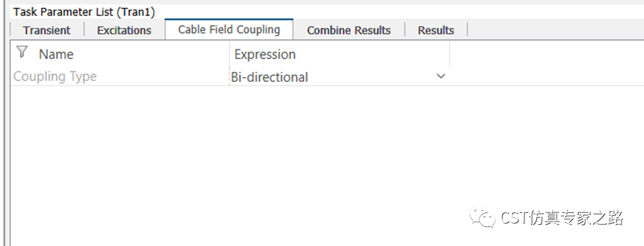Click the Task Parameter List (Tran1) title
This screenshot has width=644, height=246.
coord(84,12)
